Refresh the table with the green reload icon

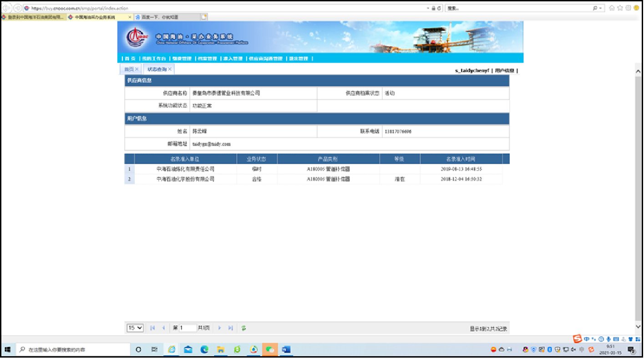pyautogui.click(x=243, y=328)
